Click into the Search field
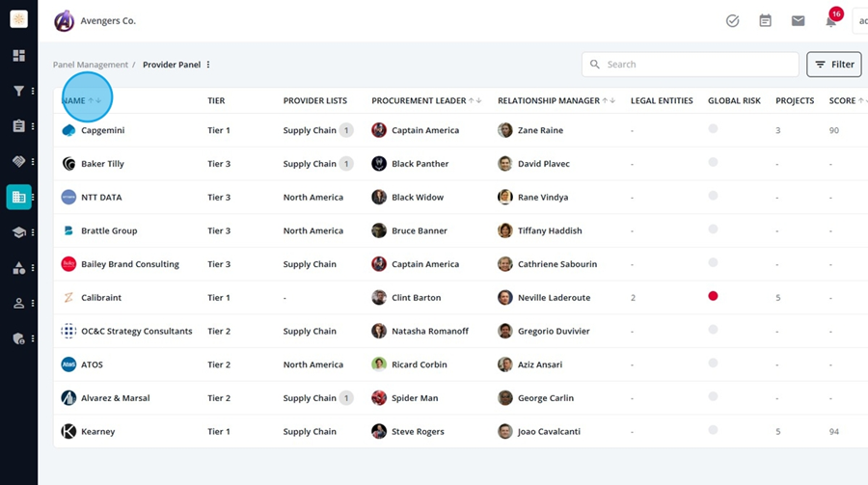868x485 pixels. point(691,65)
